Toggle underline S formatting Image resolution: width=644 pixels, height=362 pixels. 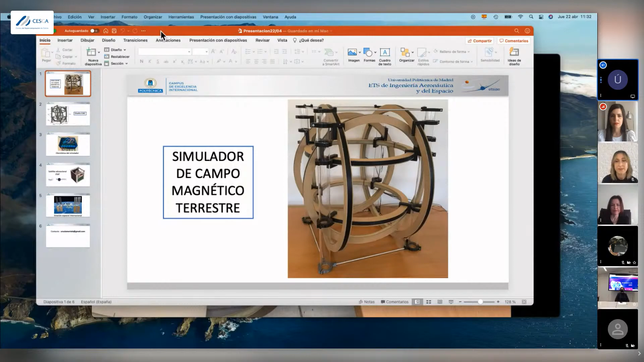click(x=158, y=62)
